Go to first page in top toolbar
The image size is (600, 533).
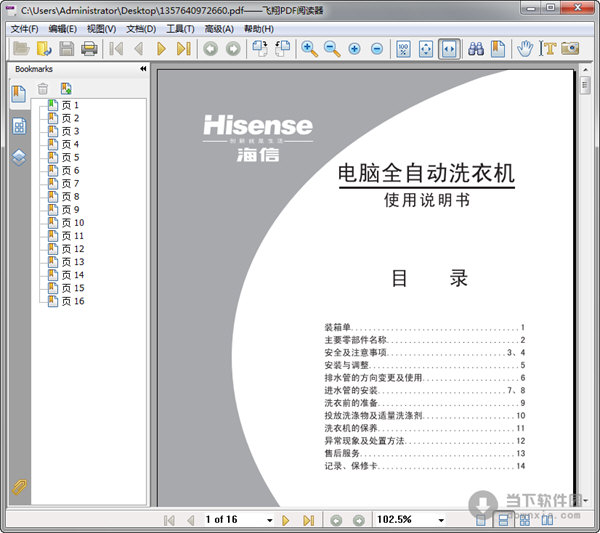(x=116, y=49)
